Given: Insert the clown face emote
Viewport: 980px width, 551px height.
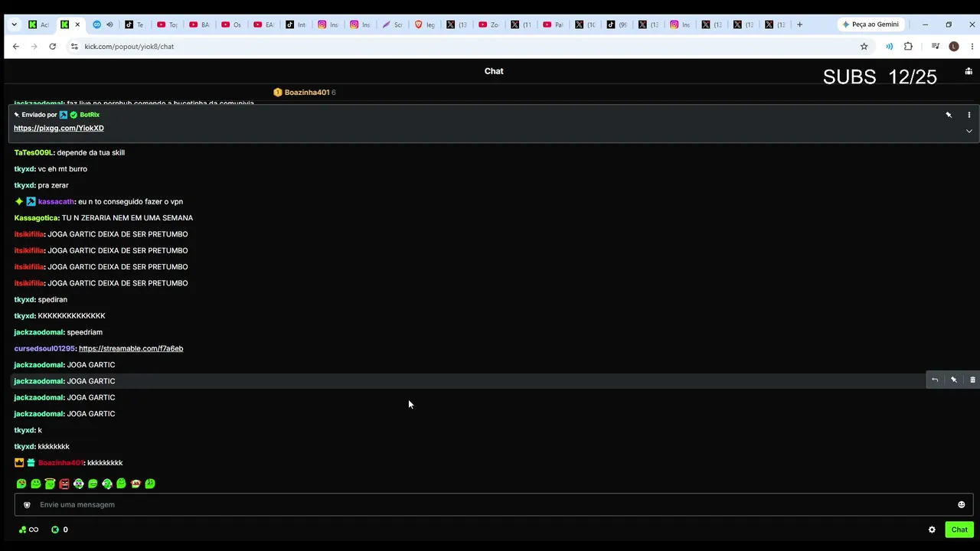Looking at the screenshot, I should click(x=136, y=484).
